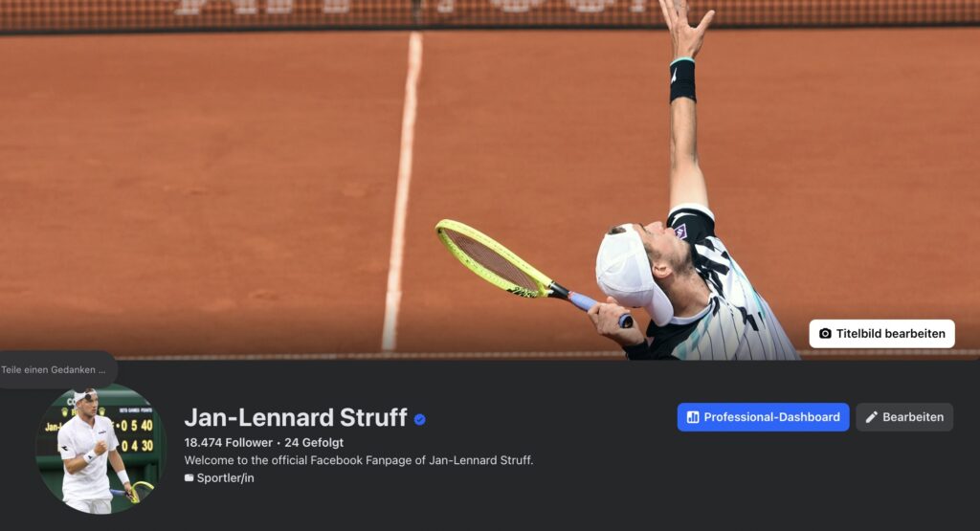Open the 18.474 Follower list

228,442
